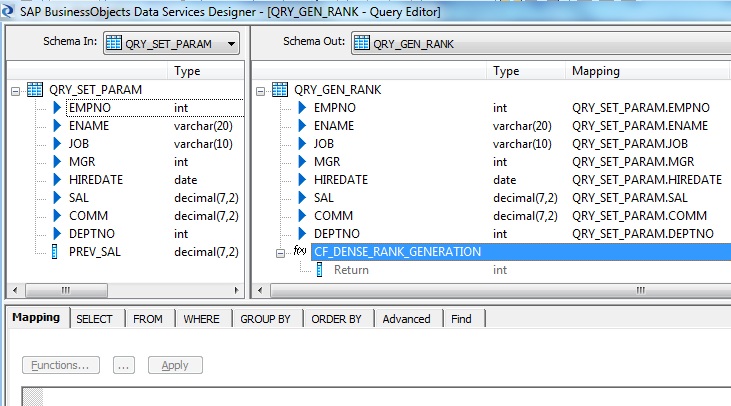Viewport: 731px width, 406px height.
Task: Click the arrow icon beside output EMPNO column
Action: 302,108
